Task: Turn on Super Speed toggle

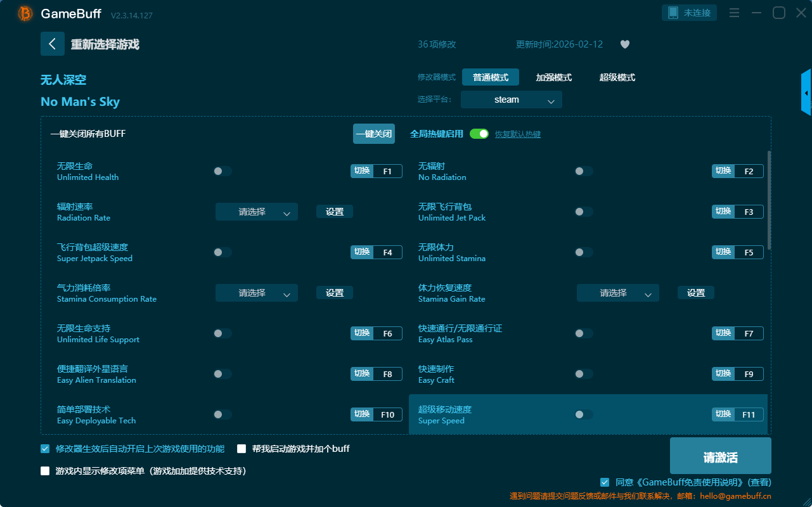Action: pyautogui.click(x=584, y=414)
